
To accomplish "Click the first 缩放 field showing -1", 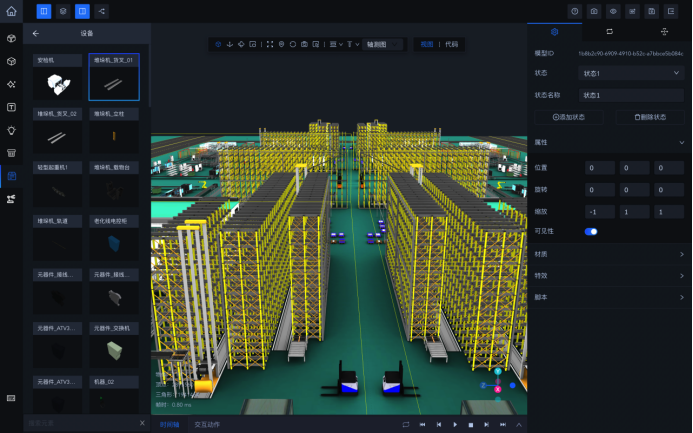I will coord(600,212).
